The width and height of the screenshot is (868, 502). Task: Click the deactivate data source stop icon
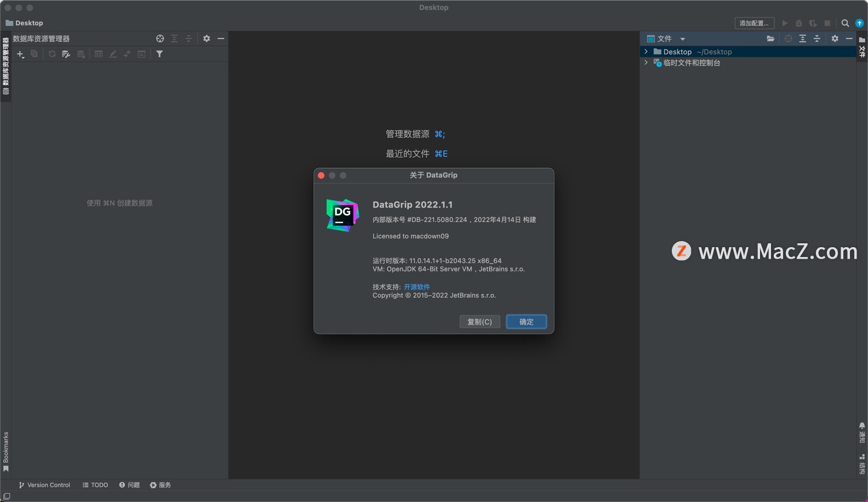tap(81, 54)
